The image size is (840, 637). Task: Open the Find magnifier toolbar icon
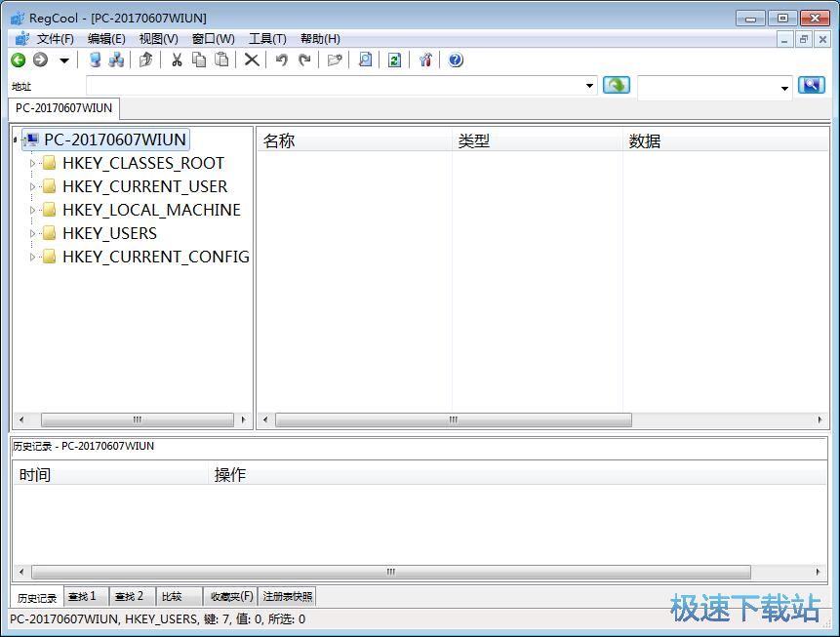coord(365,60)
